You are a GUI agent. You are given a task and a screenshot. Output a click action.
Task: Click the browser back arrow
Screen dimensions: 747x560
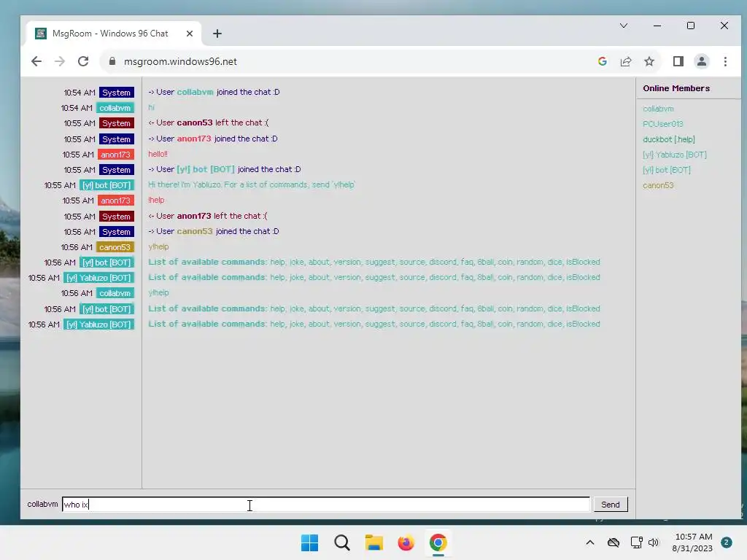tap(36, 61)
